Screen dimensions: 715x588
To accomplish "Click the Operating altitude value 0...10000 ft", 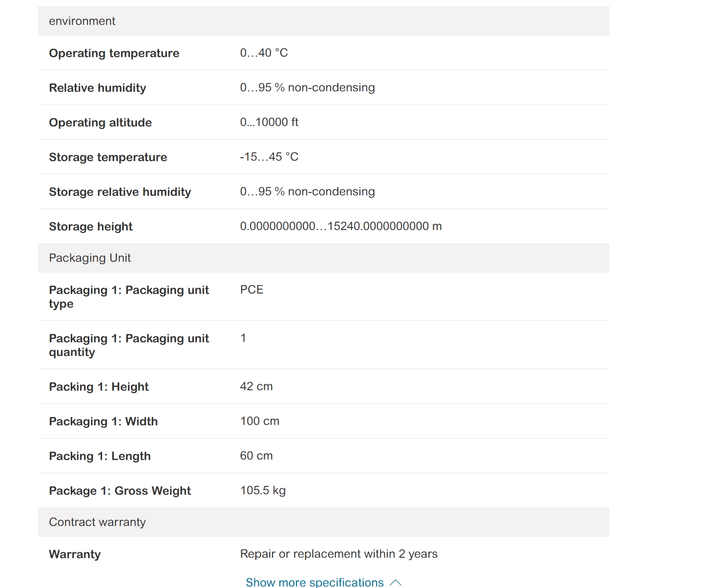I will point(269,122).
